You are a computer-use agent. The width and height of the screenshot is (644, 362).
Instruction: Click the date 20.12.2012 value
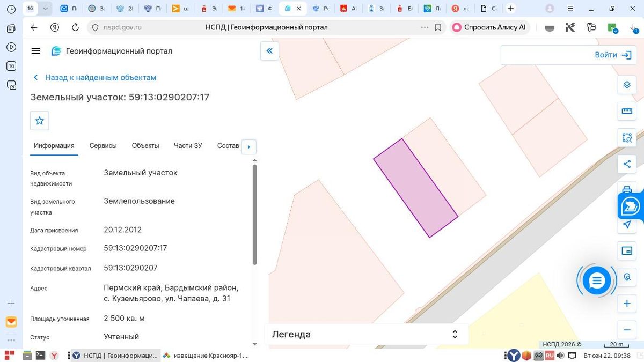tap(122, 230)
